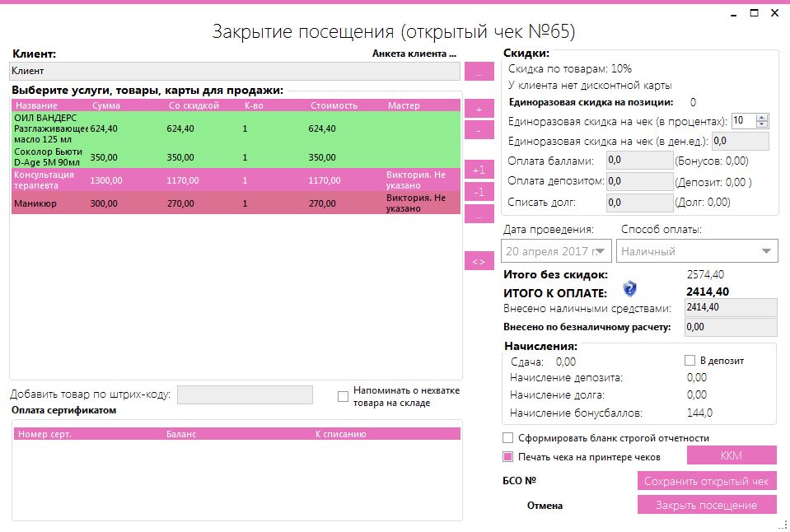Click the 300,00 sum cell

tap(104, 203)
